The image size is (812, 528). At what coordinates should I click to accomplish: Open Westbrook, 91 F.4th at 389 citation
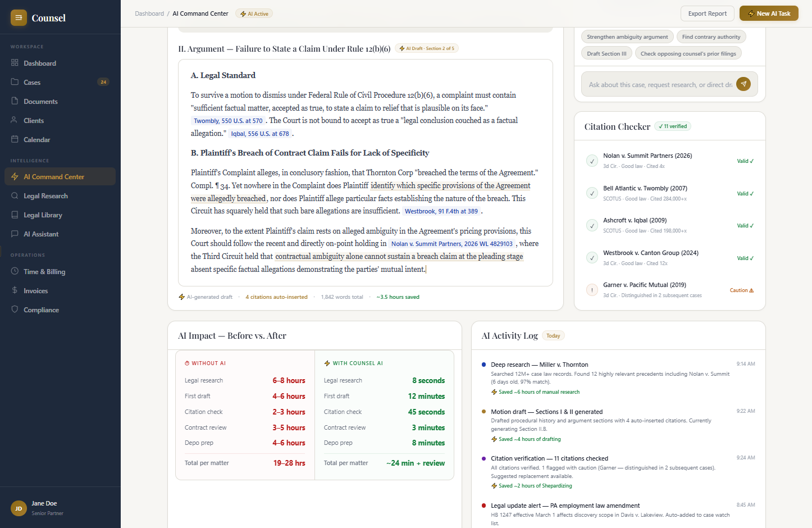pyautogui.click(x=441, y=211)
